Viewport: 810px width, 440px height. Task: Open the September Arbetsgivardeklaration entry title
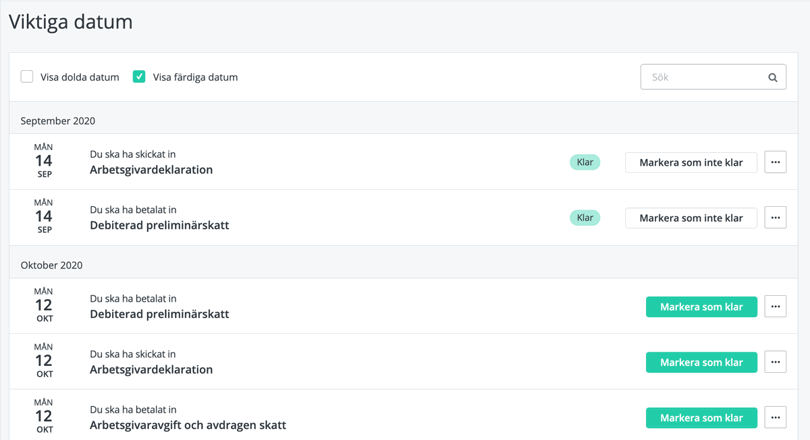(x=151, y=170)
